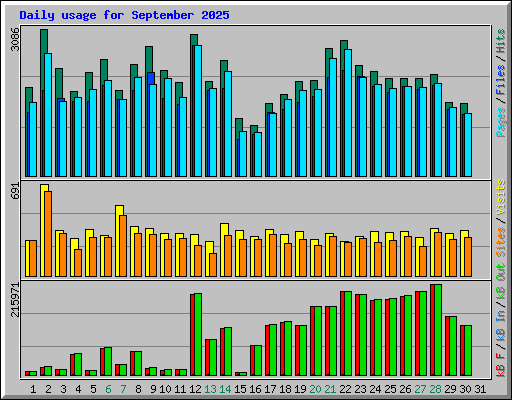Click day 10 on the x-axis

point(165,389)
